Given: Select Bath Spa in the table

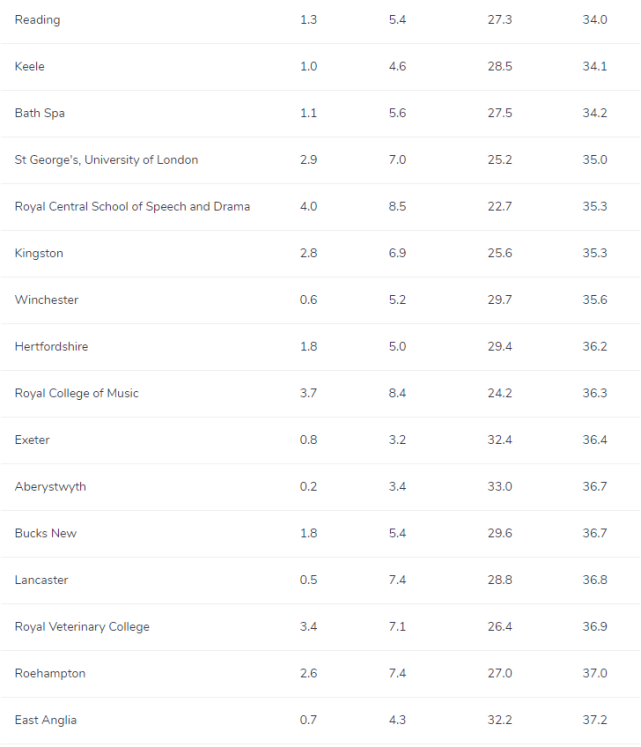Looking at the screenshot, I should point(40,113).
